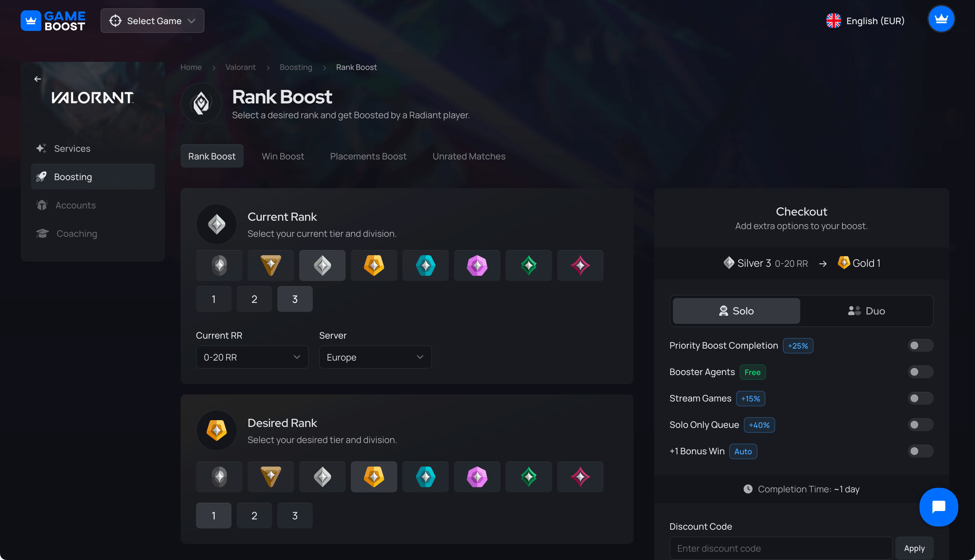975x560 pixels.
Task: Select the Solo boost mode
Action: point(736,311)
